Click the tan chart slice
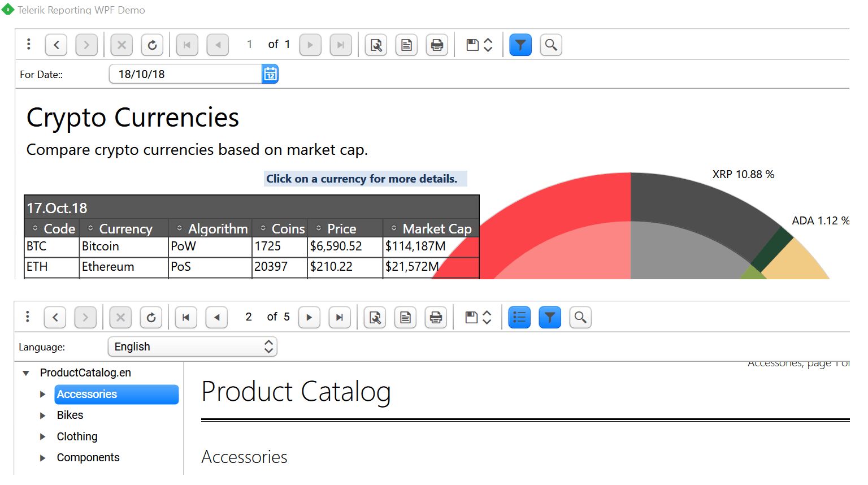 [798, 263]
